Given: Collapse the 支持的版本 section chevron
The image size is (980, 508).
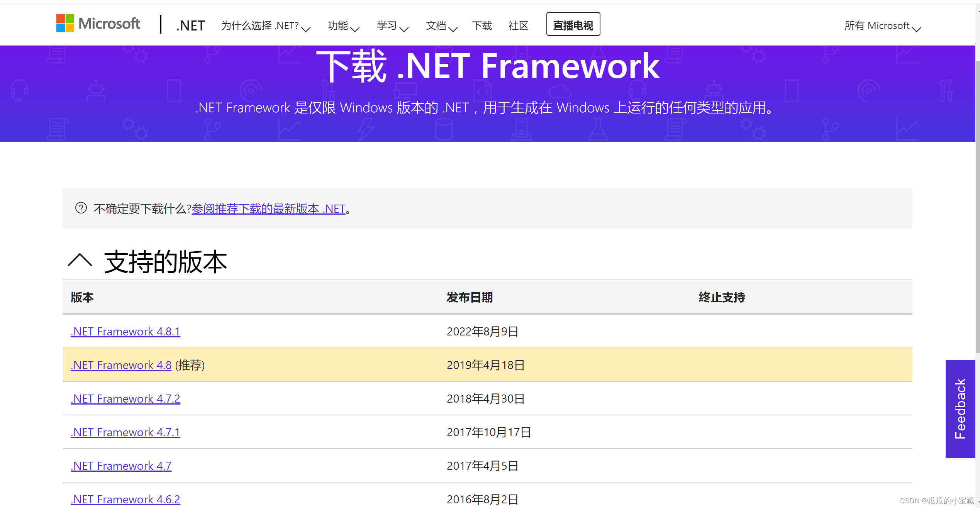Looking at the screenshot, I should [80, 261].
